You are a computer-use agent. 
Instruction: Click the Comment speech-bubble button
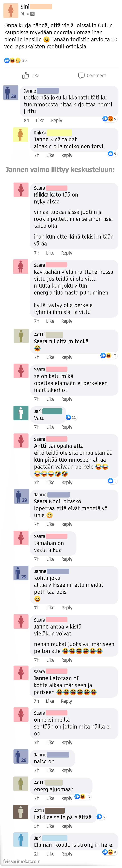pyautogui.click(x=92, y=75)
